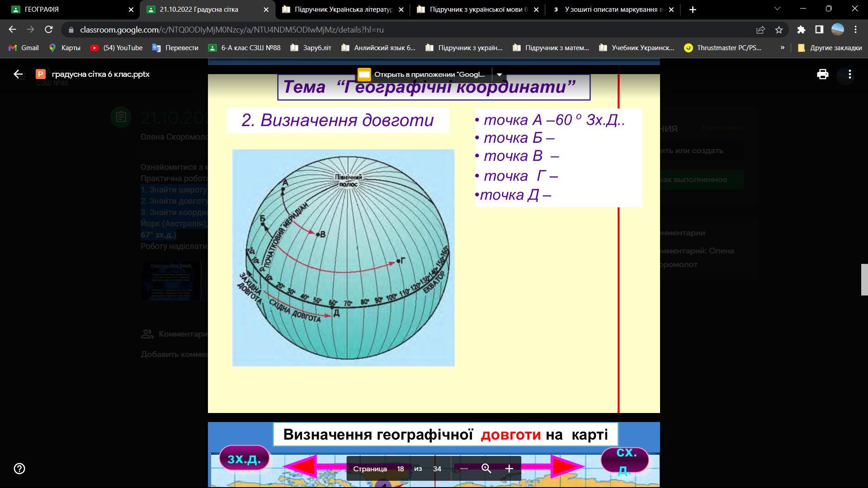868x488 pixels.
Task: Zoom out with the minus icon
Action: coord(464,469)
